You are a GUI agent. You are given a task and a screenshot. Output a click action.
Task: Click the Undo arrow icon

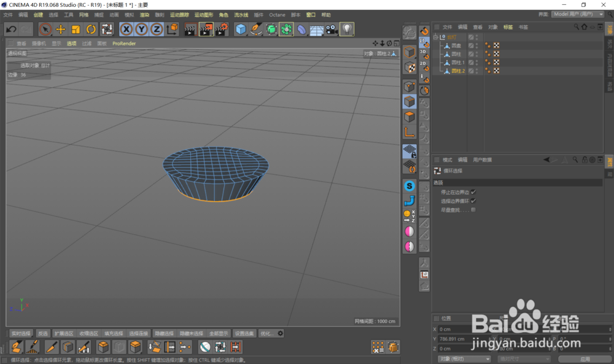11,29
